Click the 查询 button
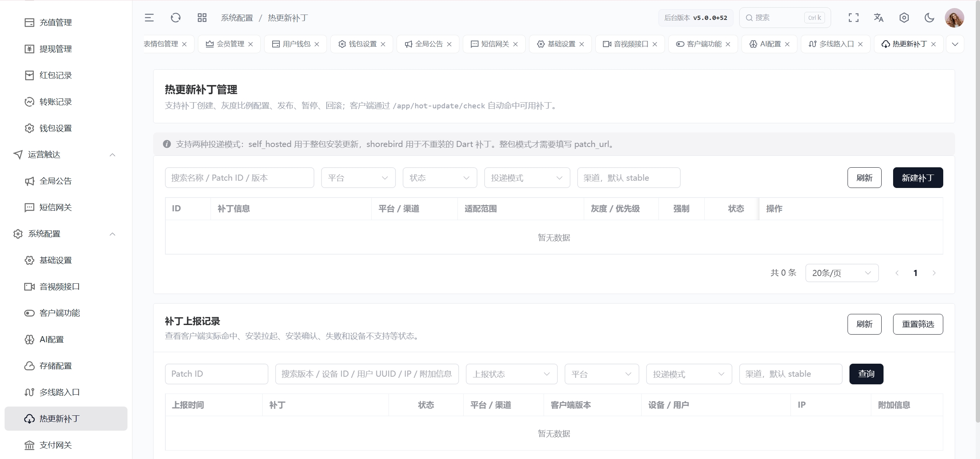 [x=866, y=374]
